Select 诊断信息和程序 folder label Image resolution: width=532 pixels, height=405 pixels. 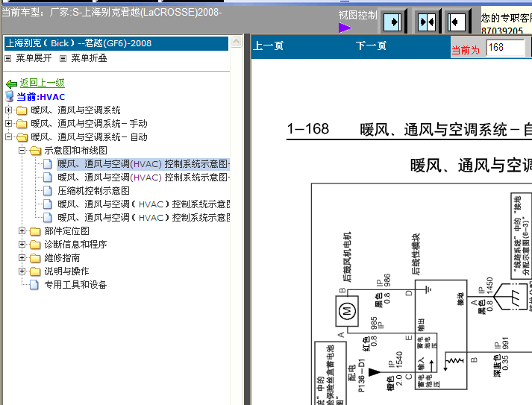point(75,245)
